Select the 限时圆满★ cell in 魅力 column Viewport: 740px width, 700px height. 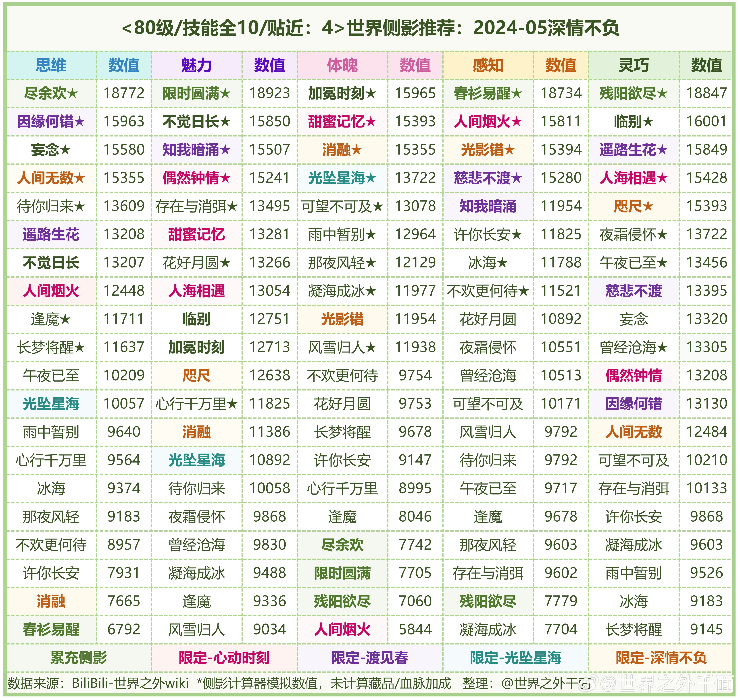click(x=197, y=93)
